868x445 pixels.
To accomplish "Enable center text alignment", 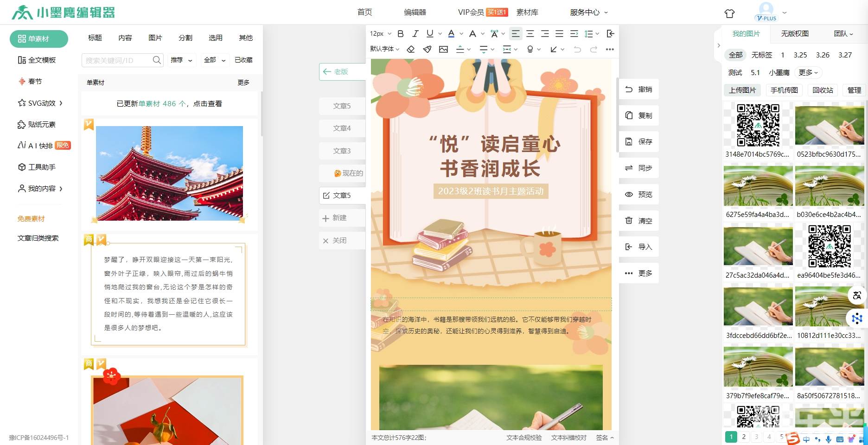I will pos(530,34).
